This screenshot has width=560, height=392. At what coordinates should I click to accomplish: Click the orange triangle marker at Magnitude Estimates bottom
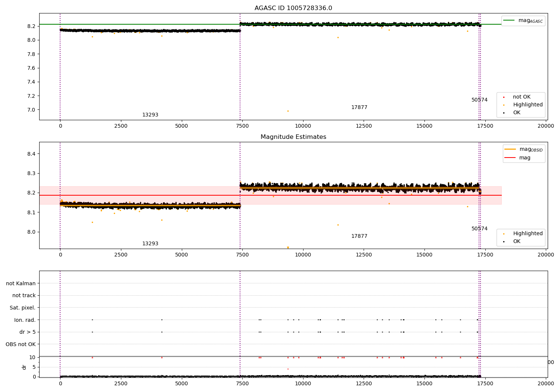[288, 248]
